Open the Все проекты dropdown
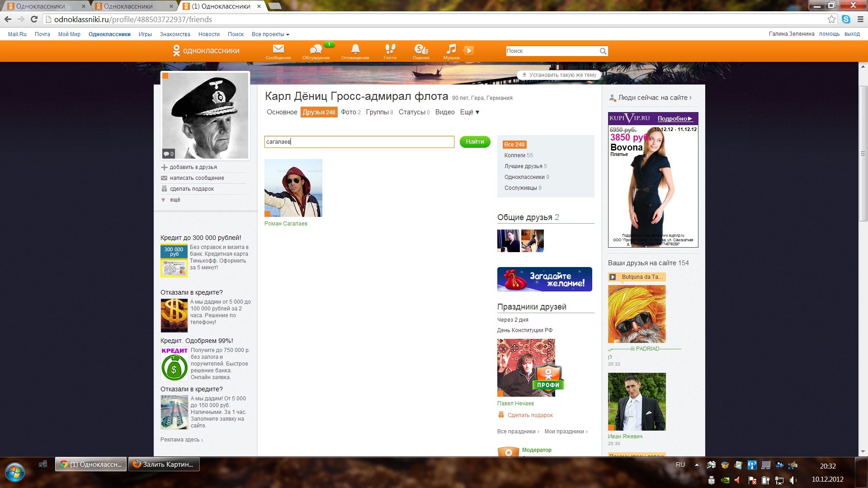The width and height of the screenshot is (868, 488). coord(270,34)
